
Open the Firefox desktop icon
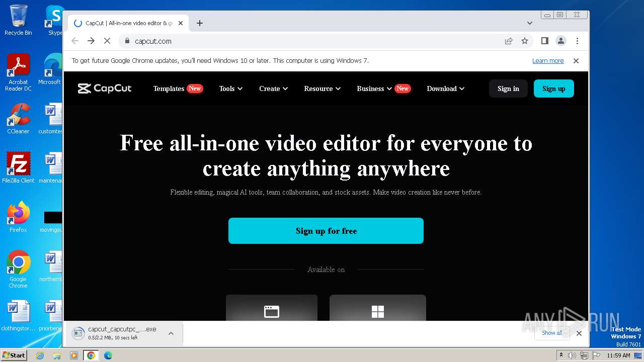(18, 217)
